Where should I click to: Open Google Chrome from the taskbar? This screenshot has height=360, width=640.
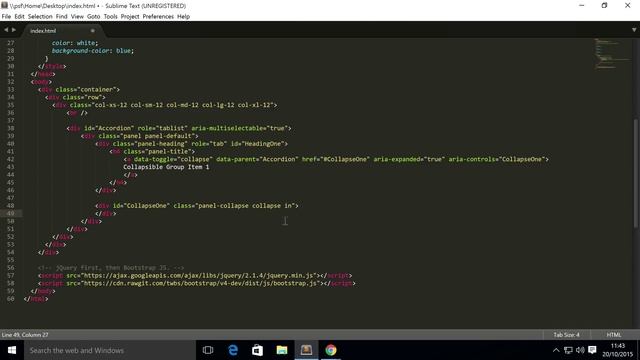(331, 350)
